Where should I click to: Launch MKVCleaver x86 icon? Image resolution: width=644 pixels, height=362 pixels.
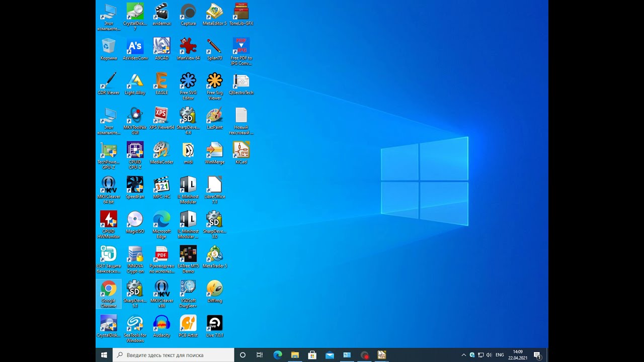pos(162,295)
